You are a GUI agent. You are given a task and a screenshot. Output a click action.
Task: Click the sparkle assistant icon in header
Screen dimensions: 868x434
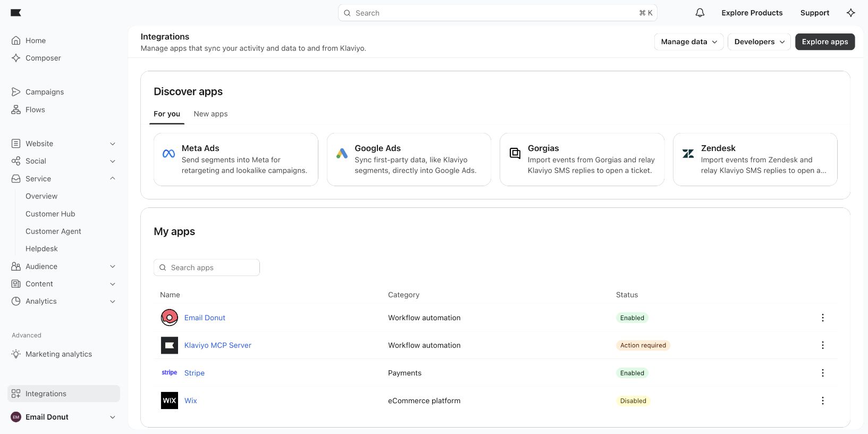(x=851, y=13)
